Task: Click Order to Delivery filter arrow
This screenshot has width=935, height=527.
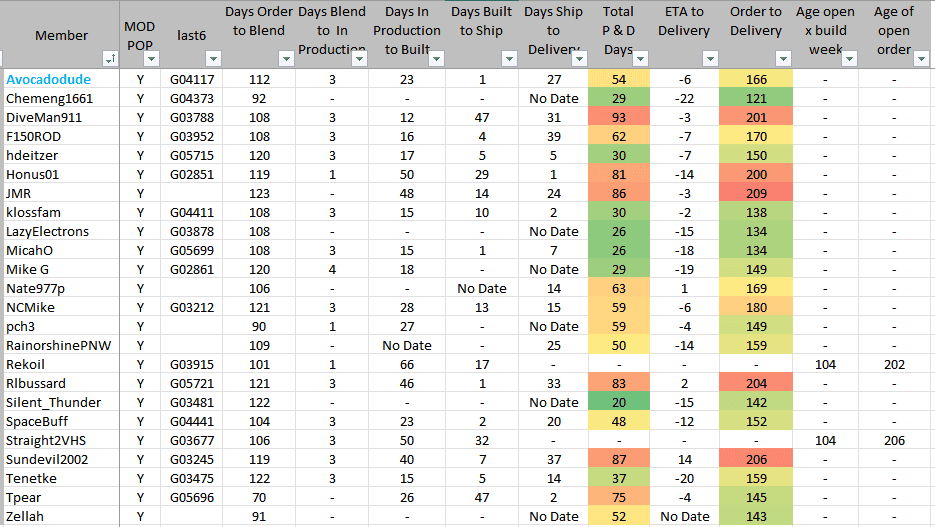Action: [x=783, y=59]
